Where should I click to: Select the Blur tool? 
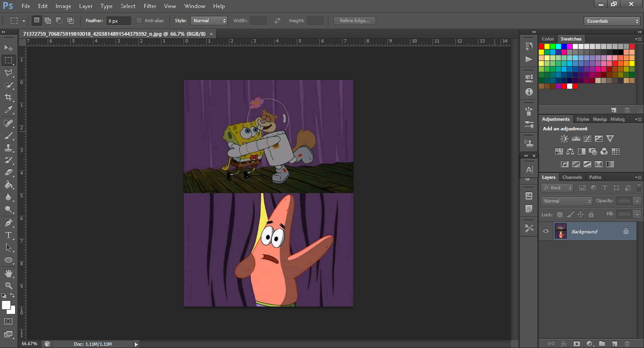[9, 197]
